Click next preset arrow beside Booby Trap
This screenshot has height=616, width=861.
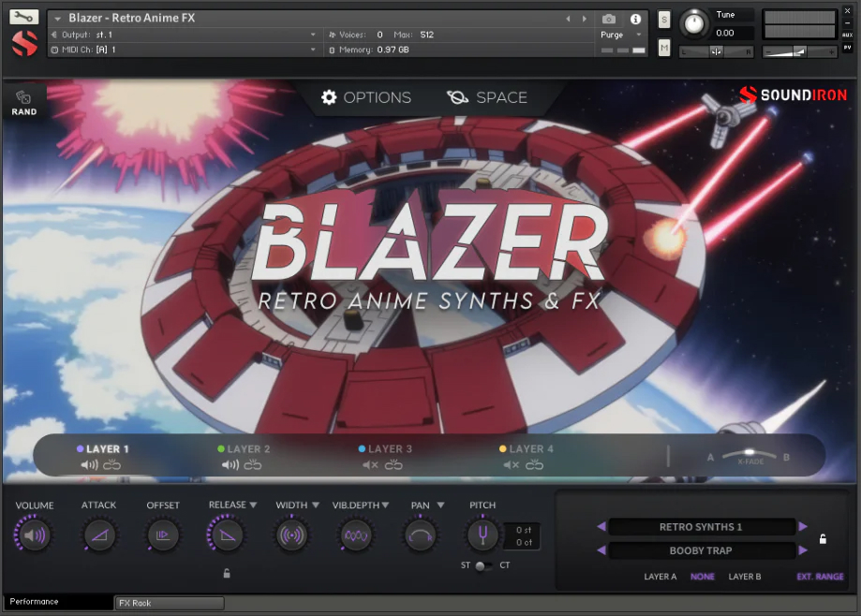[x=803, y=550]
